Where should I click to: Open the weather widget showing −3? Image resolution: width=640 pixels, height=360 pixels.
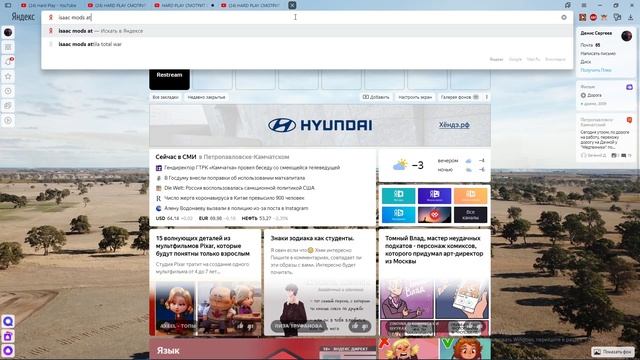tap(434, 165)
